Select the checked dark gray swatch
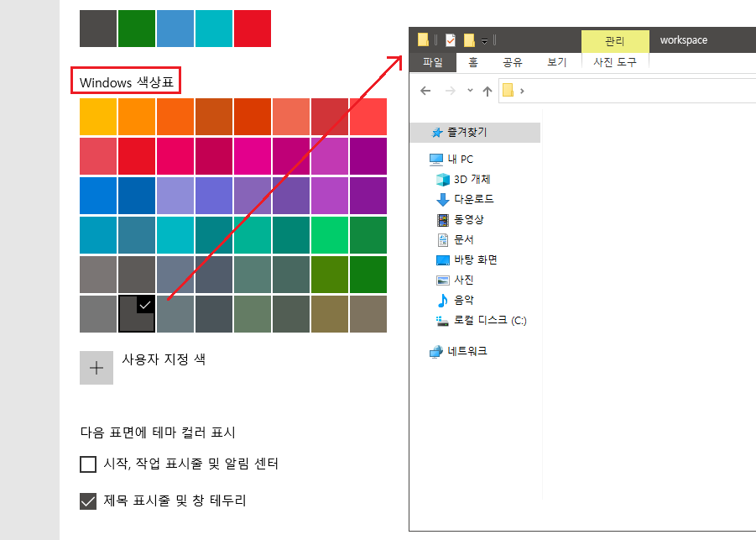756x540 pixels. click(x=137, y=314)
